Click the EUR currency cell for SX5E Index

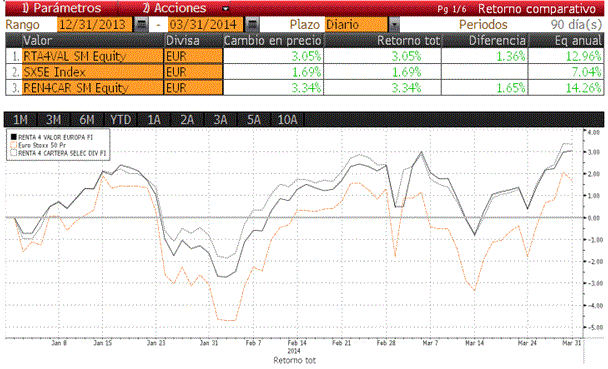click(x=193, y=72)
